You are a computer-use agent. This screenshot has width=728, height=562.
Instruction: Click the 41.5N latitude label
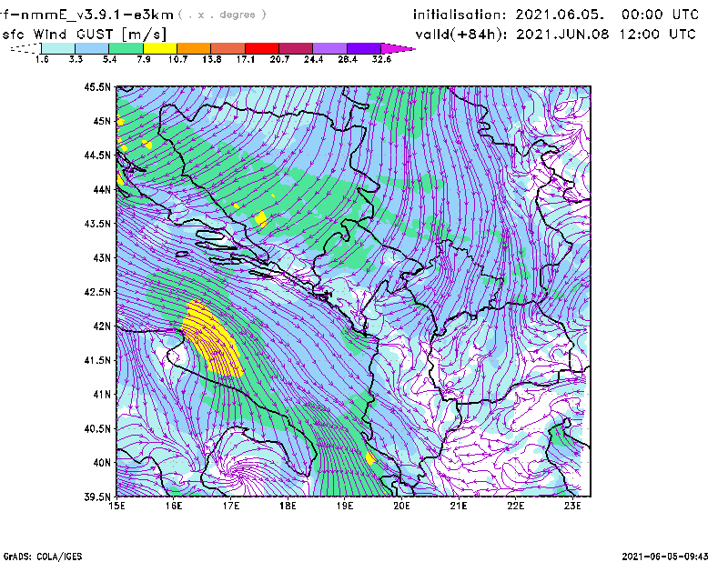point(97,360)
